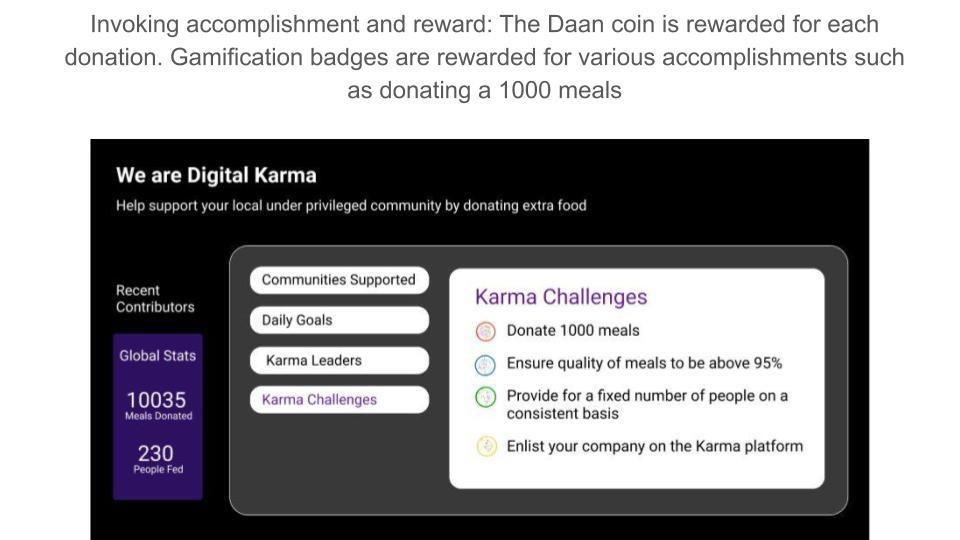
Task: Click the Global Stats label
Action: pos(158,356)
